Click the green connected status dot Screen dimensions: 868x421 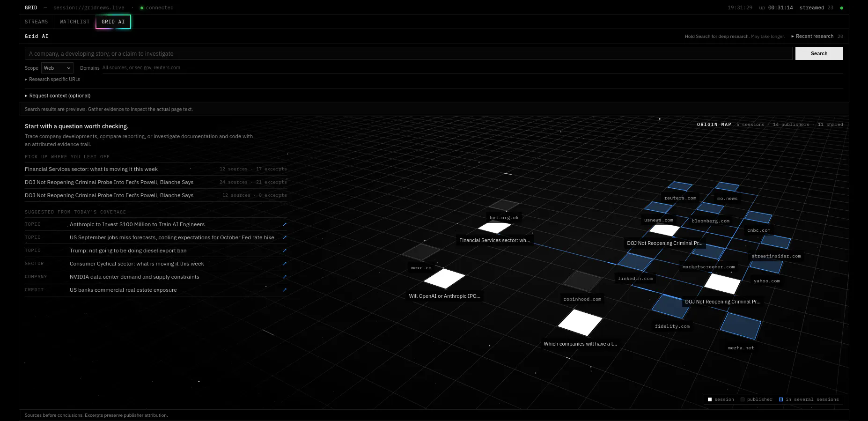click(142, 8)
